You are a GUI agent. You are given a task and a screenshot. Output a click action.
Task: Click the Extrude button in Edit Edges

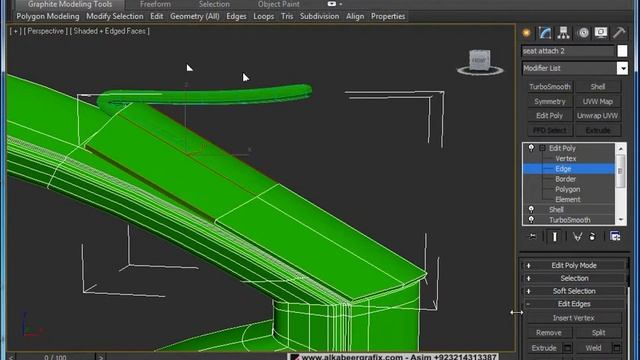(544, 348)
